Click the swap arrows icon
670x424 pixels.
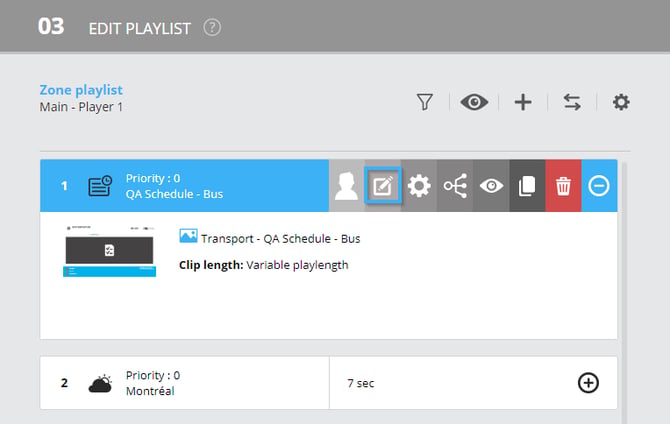572,102
